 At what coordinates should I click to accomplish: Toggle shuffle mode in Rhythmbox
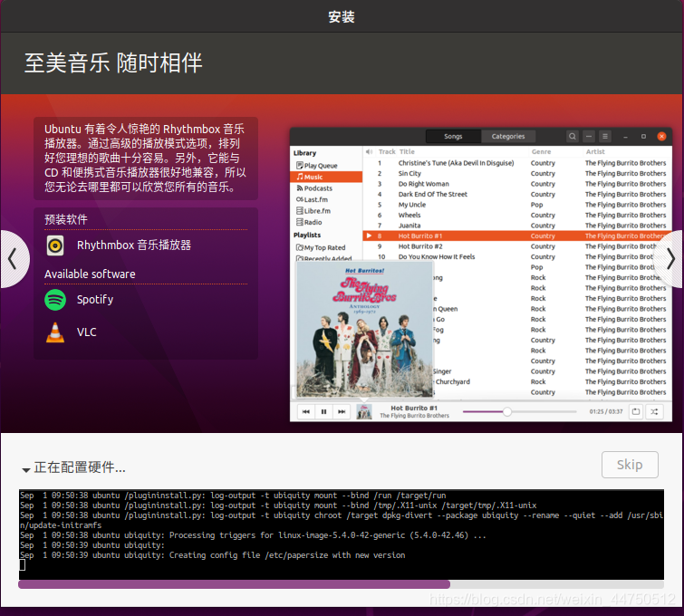point(654,411)
